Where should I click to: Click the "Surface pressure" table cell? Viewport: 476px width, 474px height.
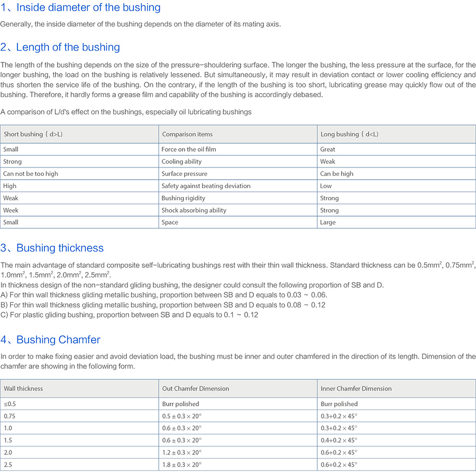pyautogui.click(x=185, y=174)
